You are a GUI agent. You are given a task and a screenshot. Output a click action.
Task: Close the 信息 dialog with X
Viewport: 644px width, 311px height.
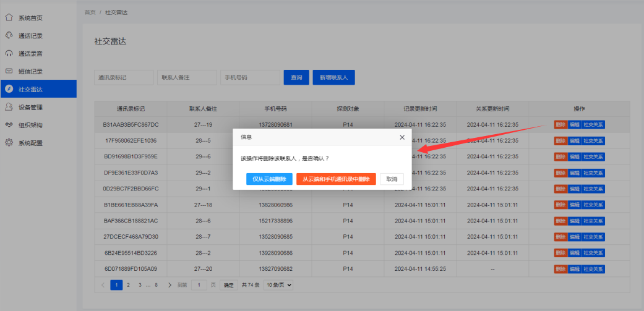click(402, 137)
